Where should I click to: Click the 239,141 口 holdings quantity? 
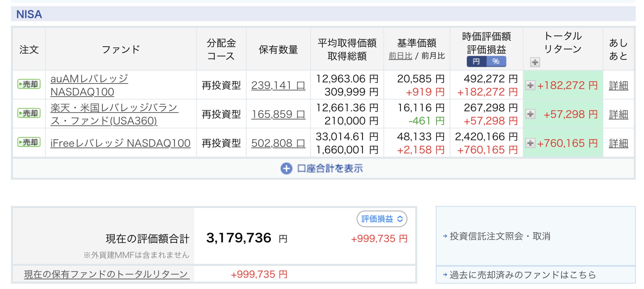tap(278, 85)
